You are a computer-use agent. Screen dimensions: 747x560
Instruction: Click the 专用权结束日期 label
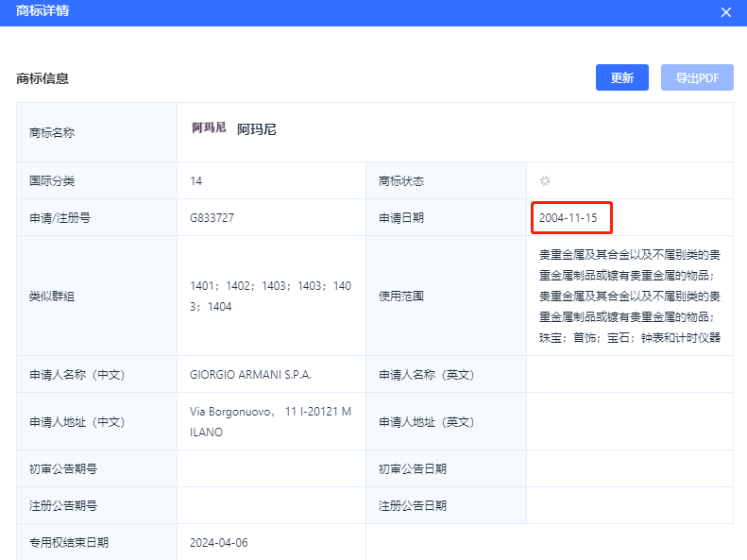tap(69, 543)
